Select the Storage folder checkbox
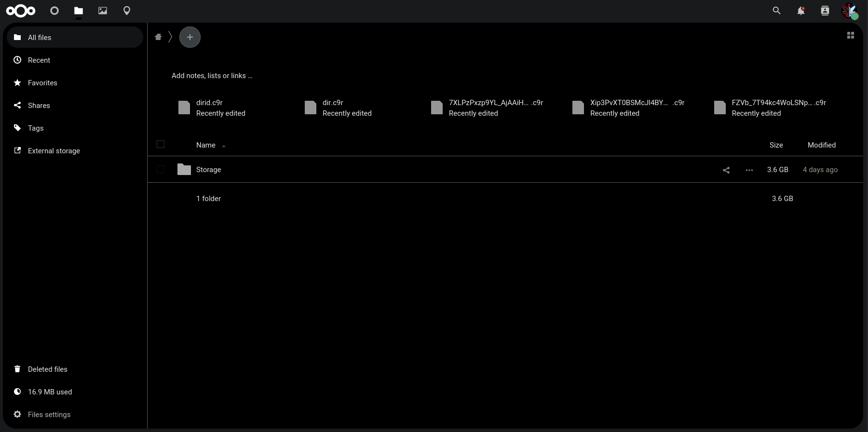This screenshot has height=432, width=868. click(161, 169)
